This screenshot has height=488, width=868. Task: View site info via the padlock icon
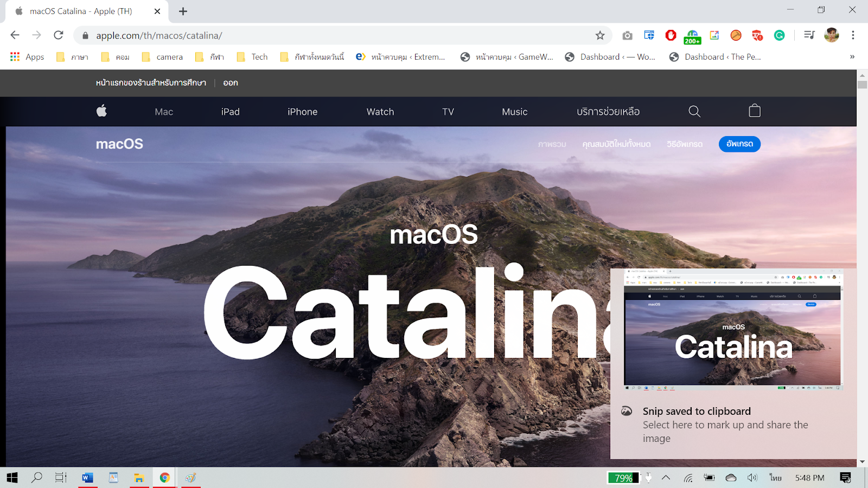(x=85, y=35)
